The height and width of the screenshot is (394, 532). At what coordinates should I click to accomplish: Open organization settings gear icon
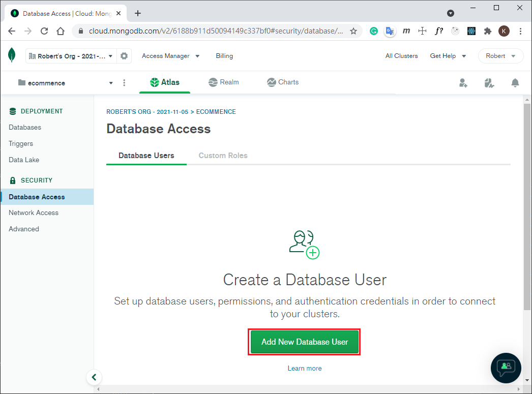pos(124,56)
